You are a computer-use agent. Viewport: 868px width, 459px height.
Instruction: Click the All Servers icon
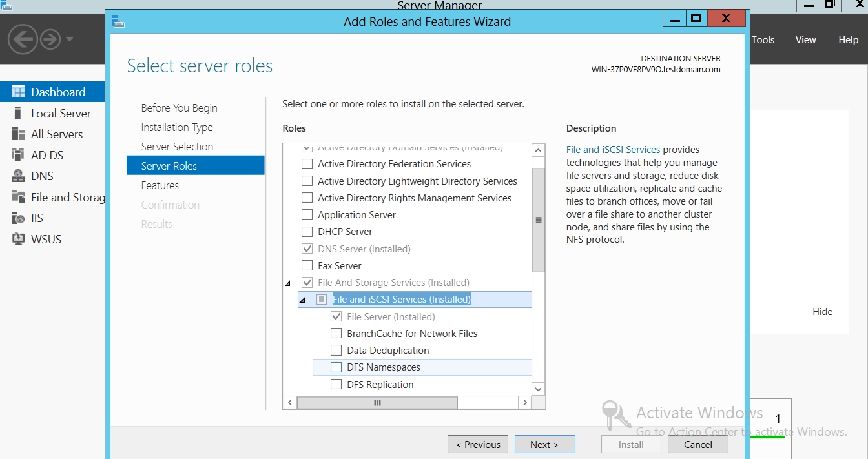(x=18, y=134)
